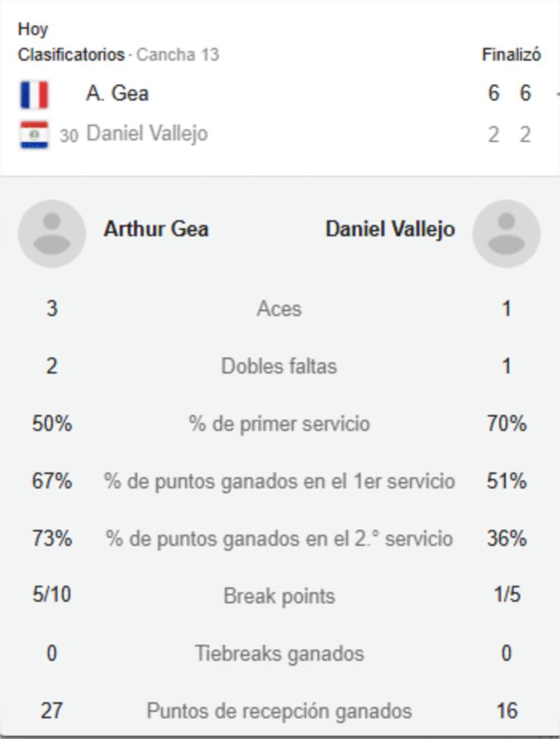Click the Tiebreaks ganados row label

coord(279,654)
